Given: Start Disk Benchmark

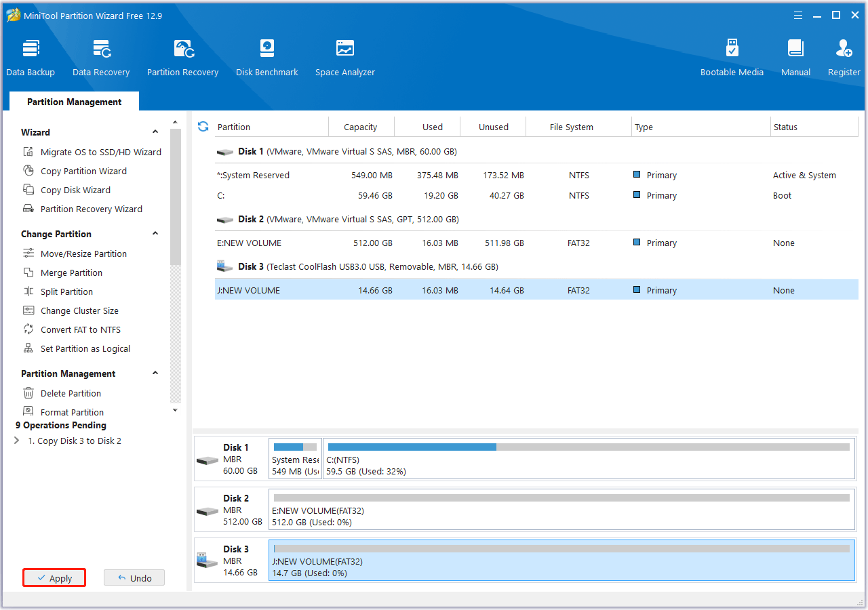Looking at the screenshot, I should point(267,58).
